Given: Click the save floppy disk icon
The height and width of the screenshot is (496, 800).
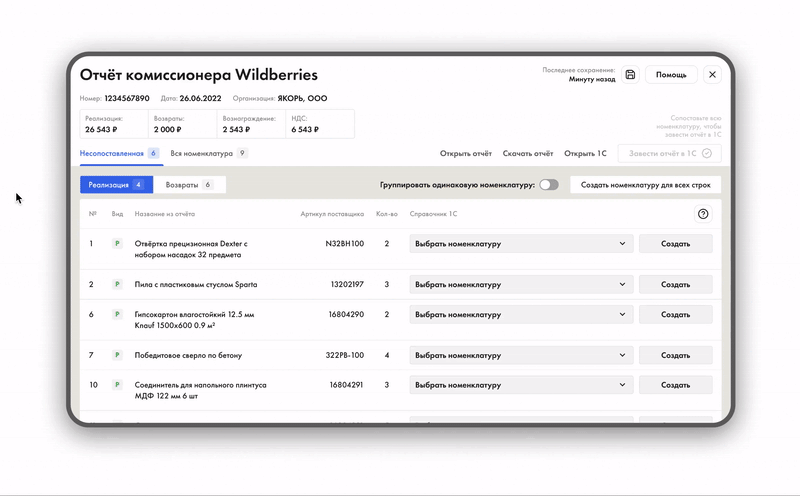Looking at the screenshot, I should tap(630, 75).
